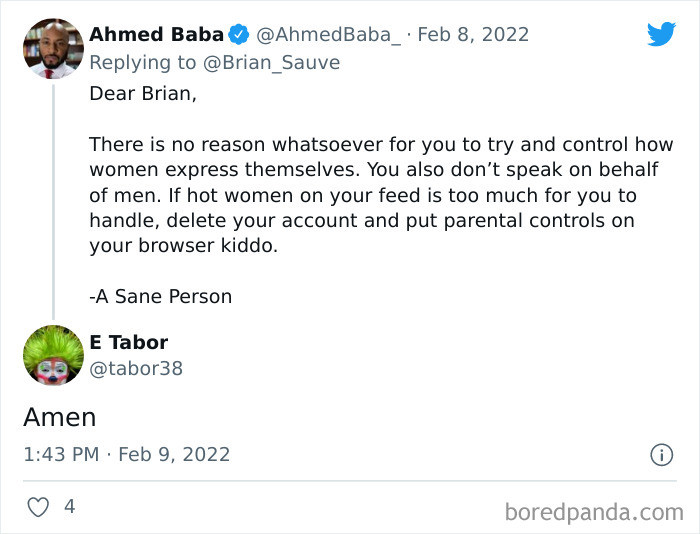Image resolution: width=700 pixels, height=534 pixels.
Task: Click the gray thread connector line
Action: pos(53,200)
